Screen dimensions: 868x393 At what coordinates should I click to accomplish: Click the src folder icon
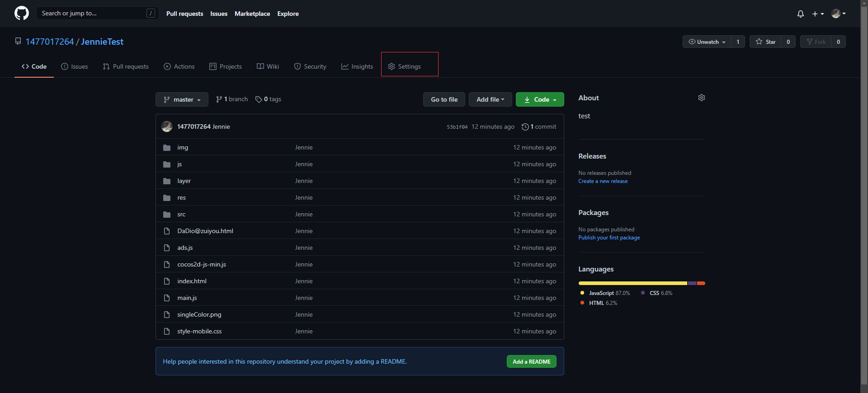click(x=167, y=214)
